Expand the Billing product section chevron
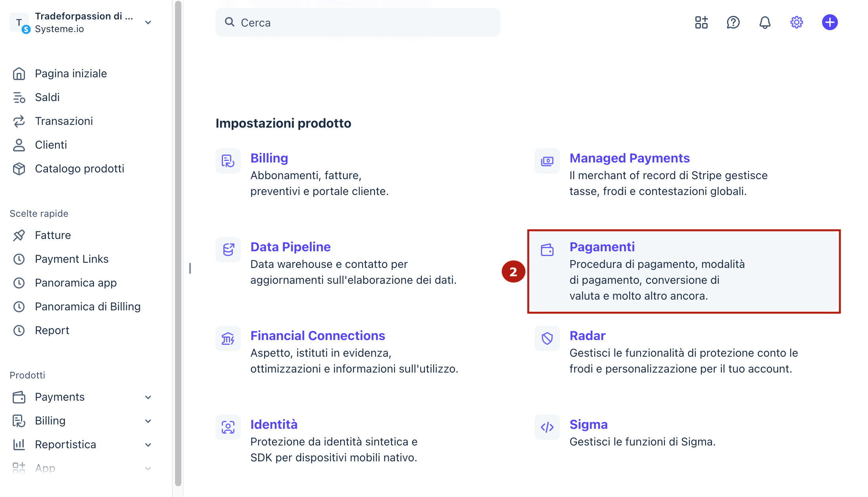 pyautogui.click(x=148, y=421)
